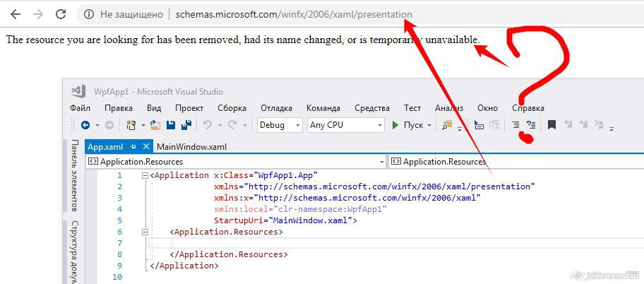
Task: Open the Navigate Backward history dropdown
Action: point(97,125)
